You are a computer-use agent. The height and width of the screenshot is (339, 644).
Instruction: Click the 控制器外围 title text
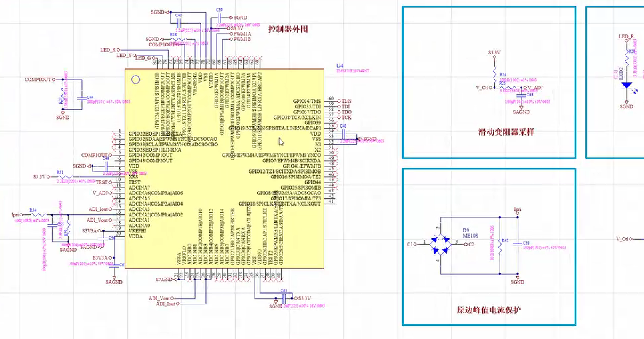point(288,29)
